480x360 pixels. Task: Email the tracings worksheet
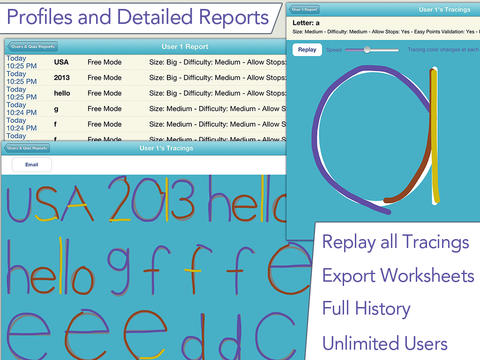point(32,165)
